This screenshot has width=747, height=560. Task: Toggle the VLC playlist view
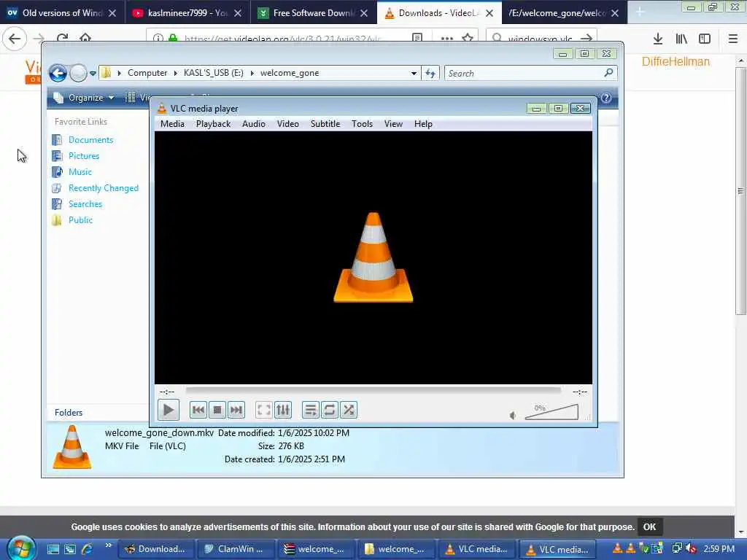(310, 410)
